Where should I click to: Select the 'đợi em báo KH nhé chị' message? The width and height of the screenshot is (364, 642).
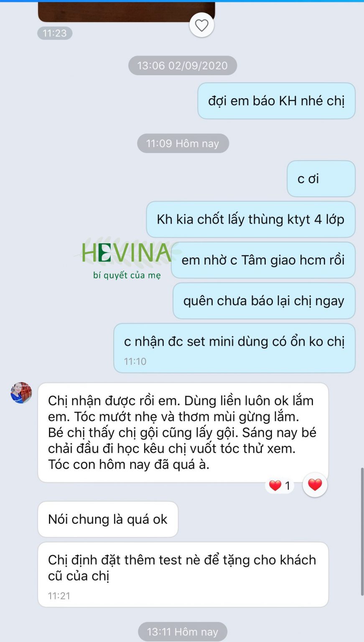pos(276,101)
